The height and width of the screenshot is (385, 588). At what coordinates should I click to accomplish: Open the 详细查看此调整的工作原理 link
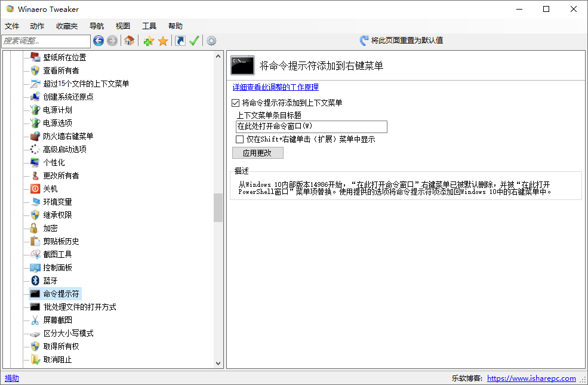click(275, 87)
